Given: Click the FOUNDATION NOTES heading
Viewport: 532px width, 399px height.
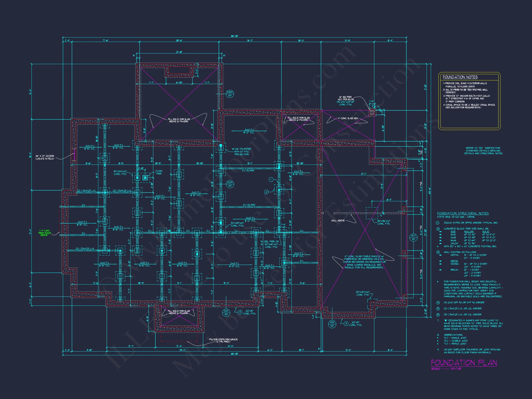Looking at the screenshot, I should (x=460, y=77).
